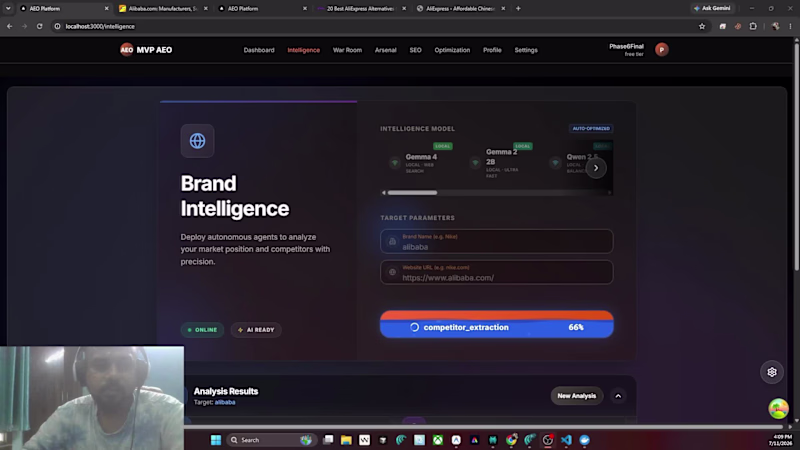Close the Alibaba.com browser tab
This screenshot has width=800, height=450.
tap(206, 8)
